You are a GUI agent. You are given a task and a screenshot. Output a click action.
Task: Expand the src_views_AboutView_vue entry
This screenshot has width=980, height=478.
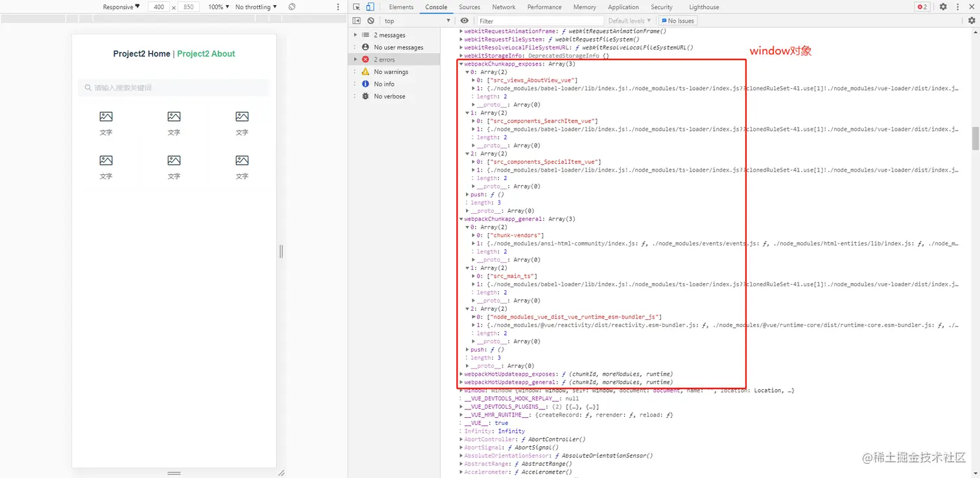(474, 80)
